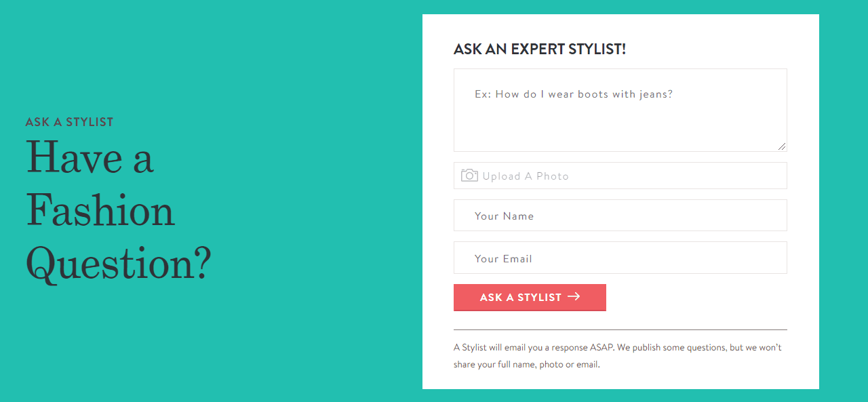Click the "Upload A Photo" placeholder text
This screenshot has height=402, width=868.
(x=526, y=176)
